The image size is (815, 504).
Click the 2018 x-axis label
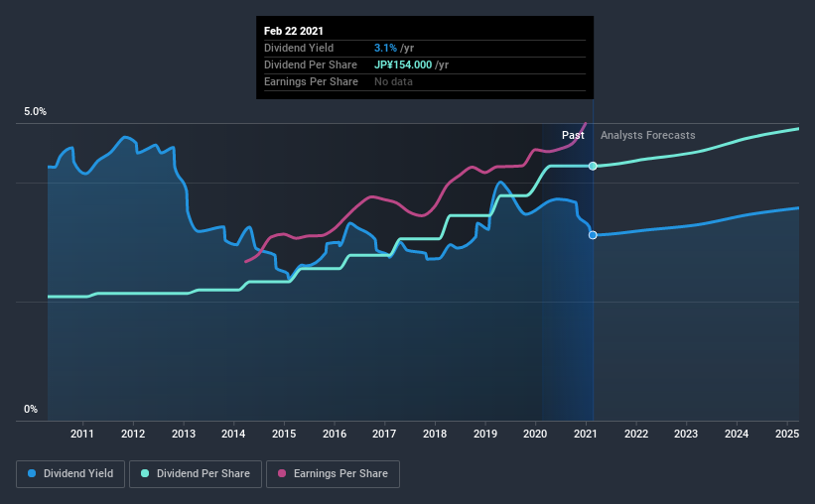(x=435, y=434)
